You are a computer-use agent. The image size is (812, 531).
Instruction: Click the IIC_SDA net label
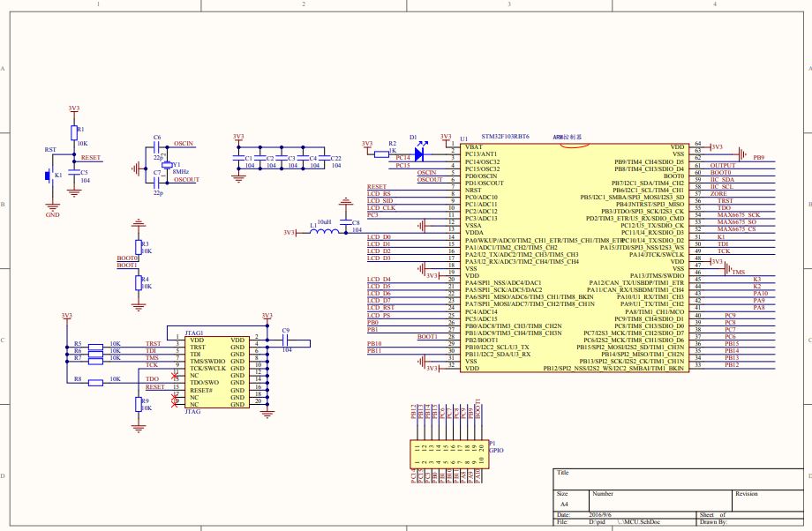point(722,180)
